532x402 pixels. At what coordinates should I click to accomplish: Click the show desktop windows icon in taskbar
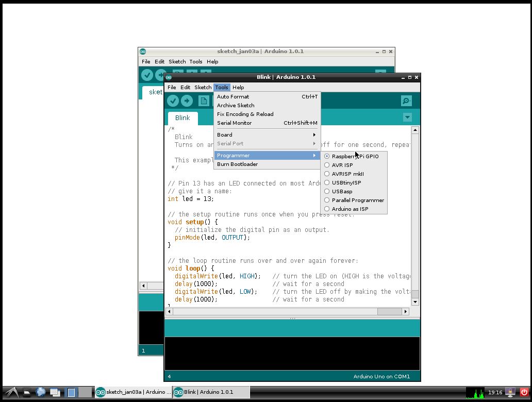coord(55,393)
